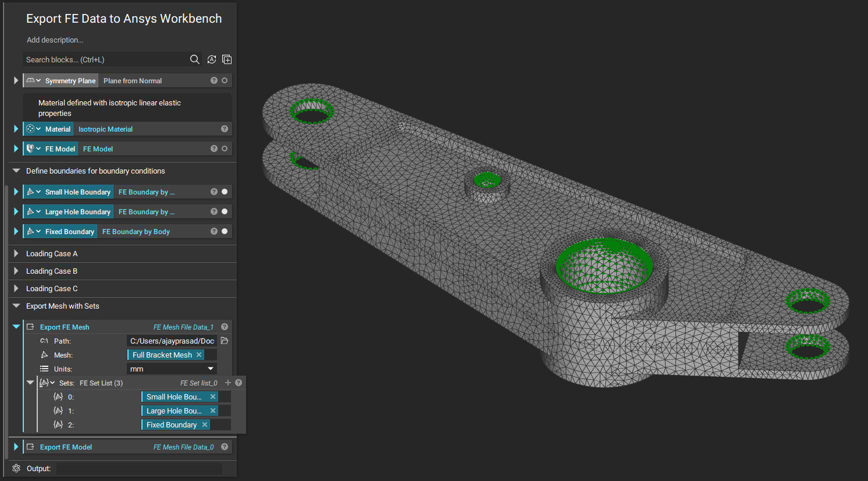The width and height of the screenshot is (868, 481).
Task: Click help icon on Export FE Mesh block
Action: coord(225,327)
